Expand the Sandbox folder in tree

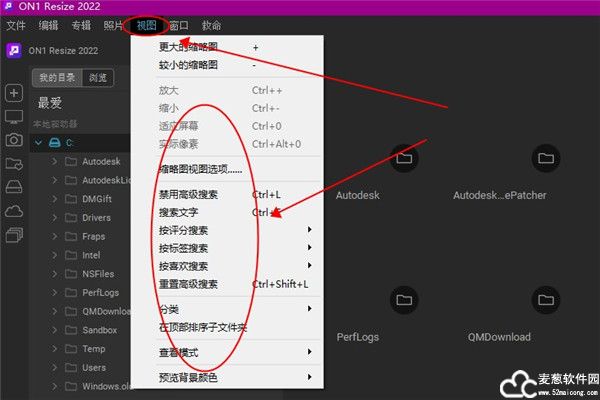click(54, 330)
